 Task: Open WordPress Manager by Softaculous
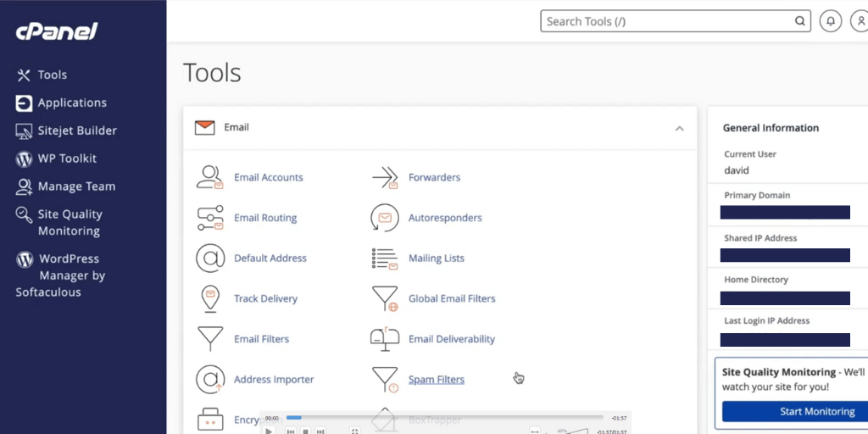point(60,275)
